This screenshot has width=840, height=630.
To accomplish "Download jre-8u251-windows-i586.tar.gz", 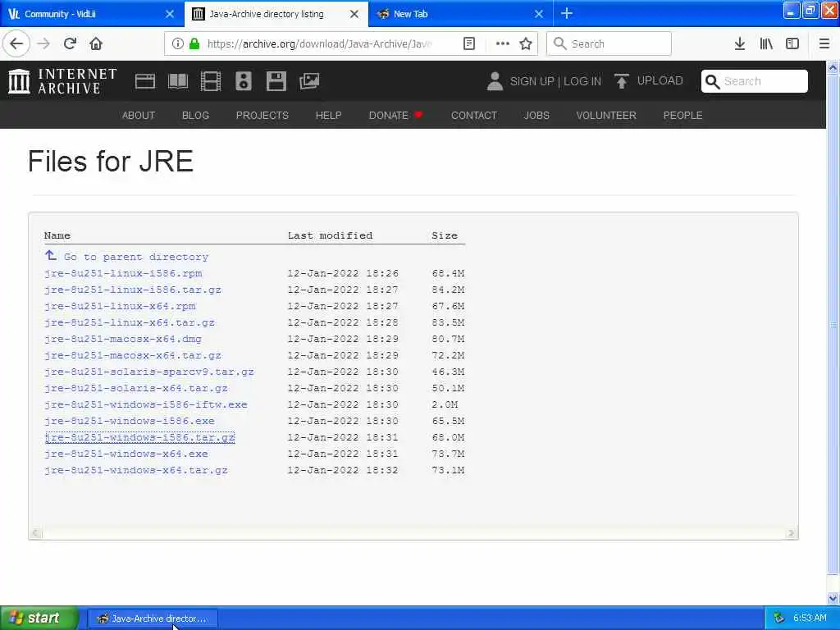I will (139, 438).
